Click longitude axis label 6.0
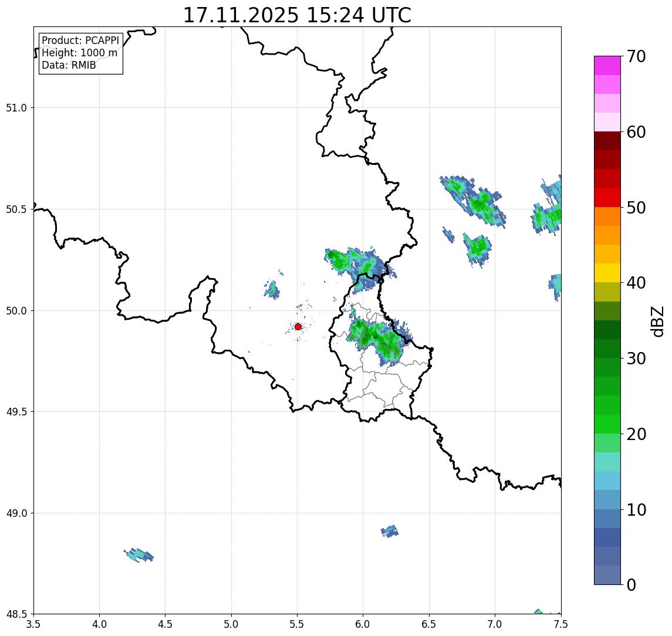Screen dimensions: 672x636 (x=363, y=624)
